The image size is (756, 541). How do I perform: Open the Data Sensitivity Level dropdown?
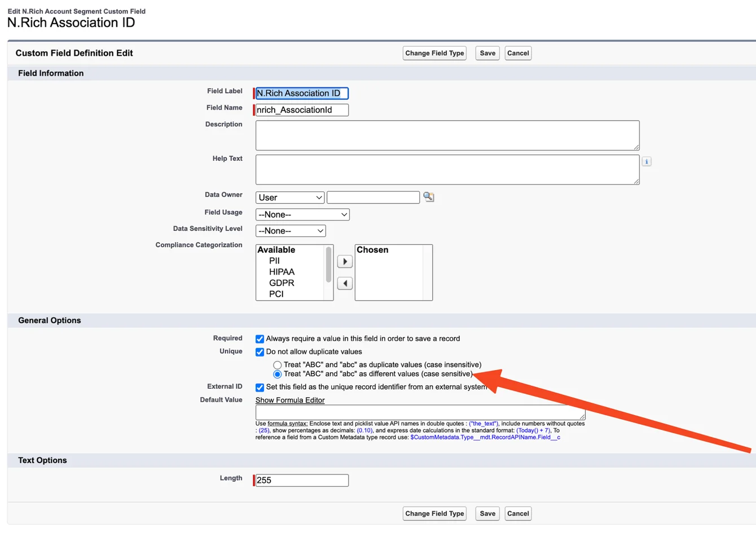point(291,231)
